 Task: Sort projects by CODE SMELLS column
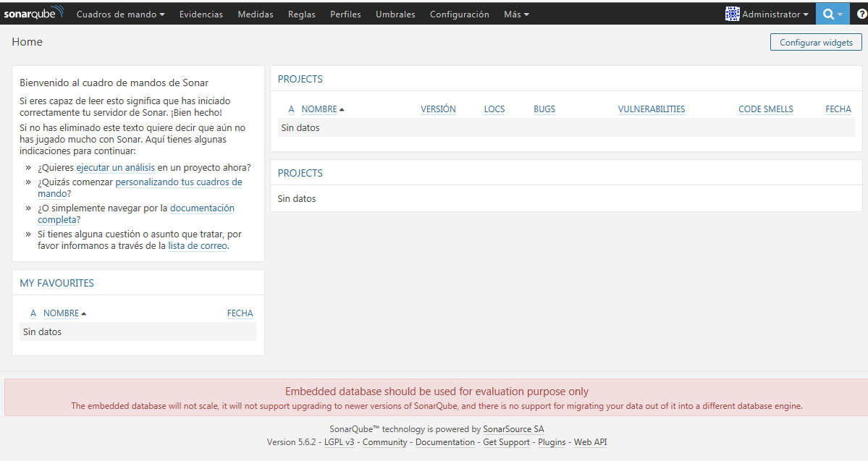tap(765, 109)
